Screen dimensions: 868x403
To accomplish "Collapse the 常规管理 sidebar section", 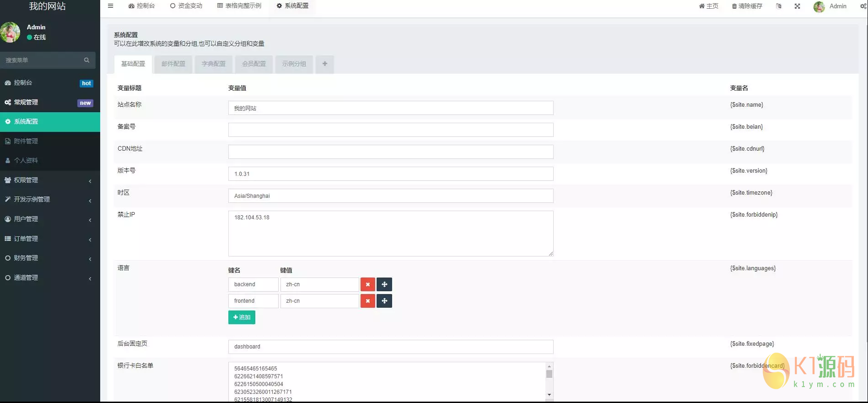I will tap(50, 103).
